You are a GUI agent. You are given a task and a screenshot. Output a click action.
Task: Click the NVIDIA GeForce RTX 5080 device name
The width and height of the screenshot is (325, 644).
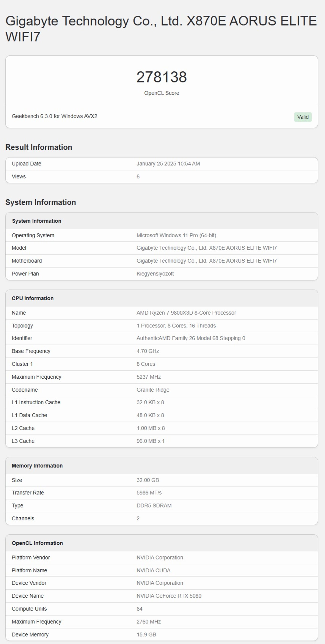pyautogui.click(x=169, y=596)
